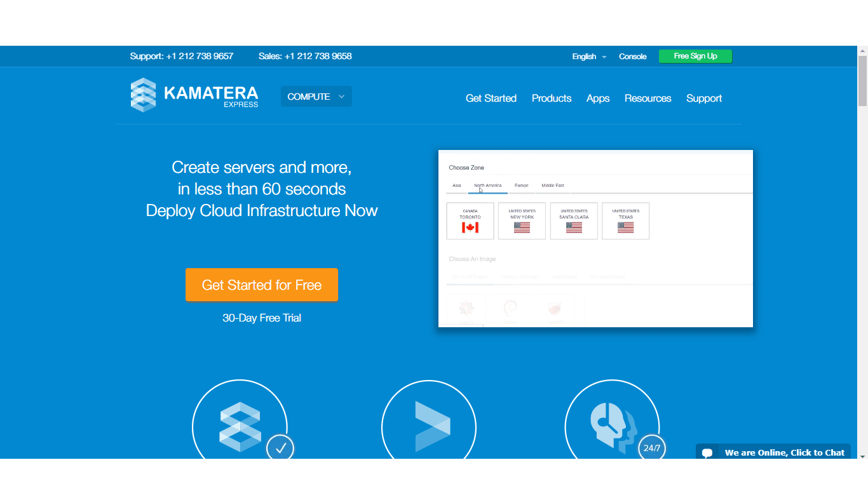Screen dimensions: 868x488
Task: Click the Free Sign Up button
Action: (696, 57)
